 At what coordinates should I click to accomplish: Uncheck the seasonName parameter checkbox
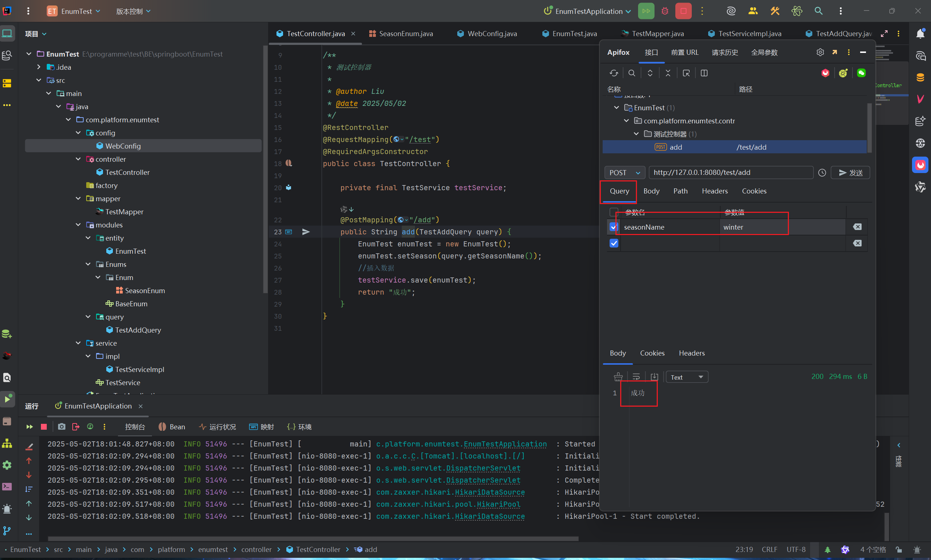pos(614,227)
